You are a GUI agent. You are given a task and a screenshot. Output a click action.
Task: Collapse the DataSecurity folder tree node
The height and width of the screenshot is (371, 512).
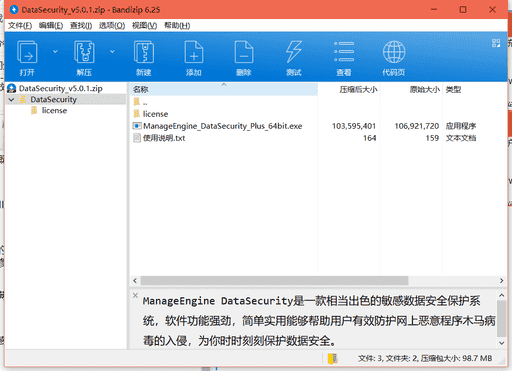pyautogui.click(x=12, y=100)
